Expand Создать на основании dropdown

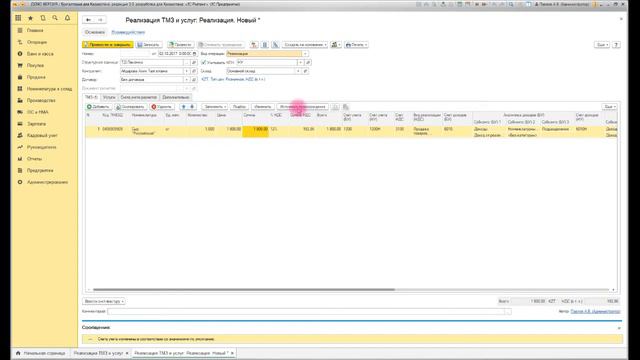(305, 44)
